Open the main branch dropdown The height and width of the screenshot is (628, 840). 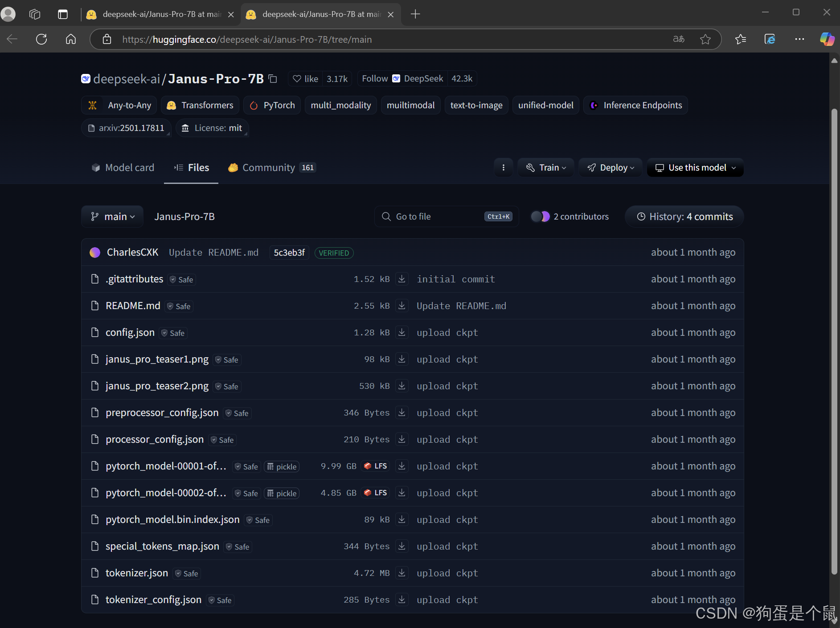112,216
